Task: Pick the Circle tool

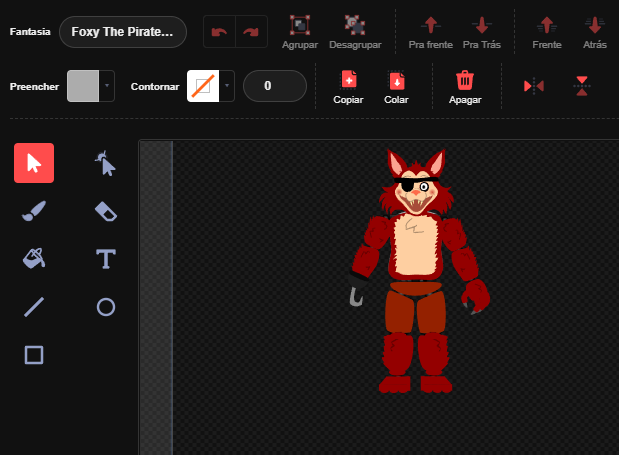Action: coord(106,307)
